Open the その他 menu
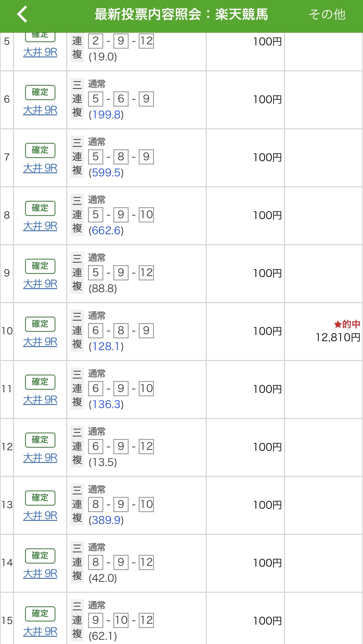This screenshot has height=644, width=363. point(327,14)
